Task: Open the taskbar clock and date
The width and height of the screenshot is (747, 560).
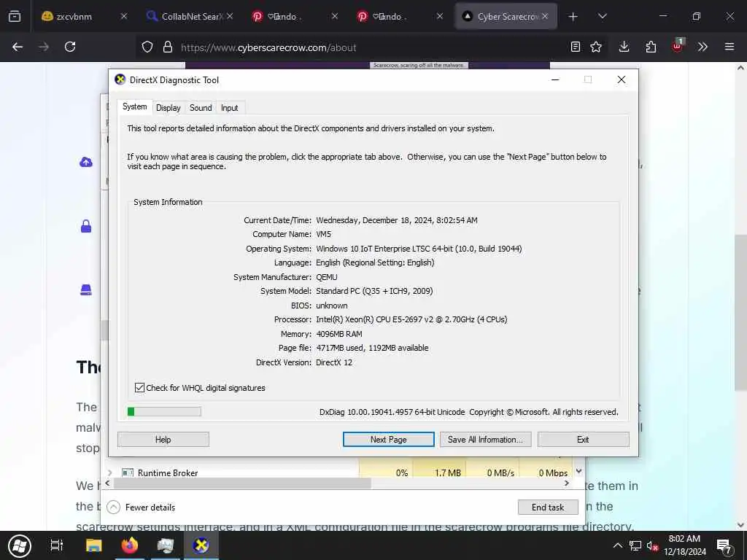Action: tap(684, 545)
